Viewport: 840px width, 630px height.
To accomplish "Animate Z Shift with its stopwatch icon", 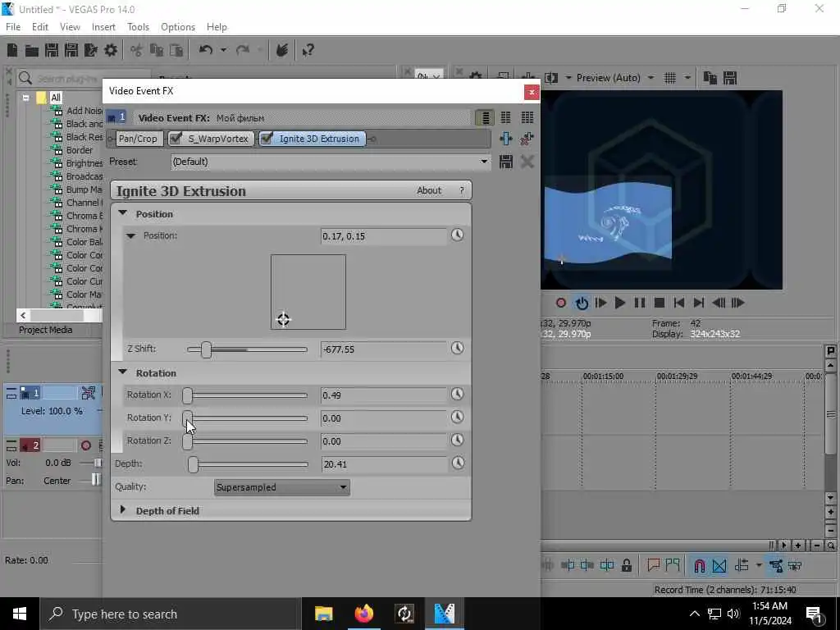I will click(x=457, y=348).
